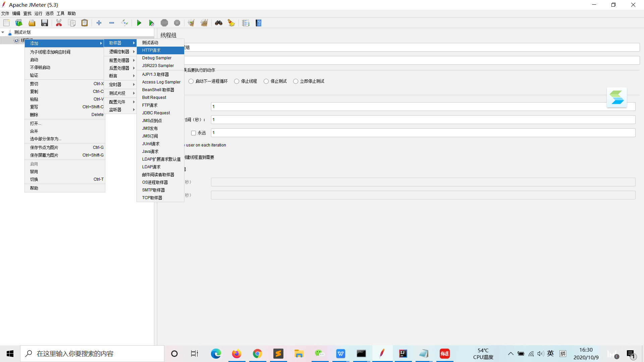This screenshot has height=362, width=644.
Task: Expand 添加 submenu in context menu
Action: (x=64, y=43)
